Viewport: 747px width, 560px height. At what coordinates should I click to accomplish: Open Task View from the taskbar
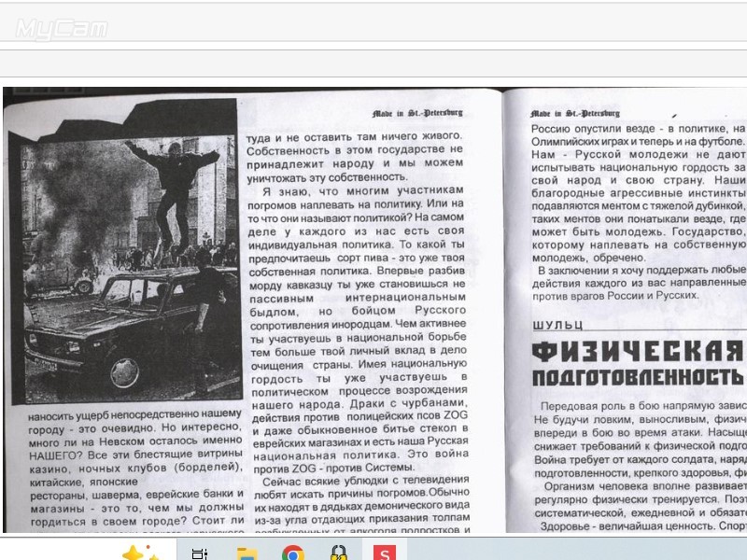(x=200, y=553)
